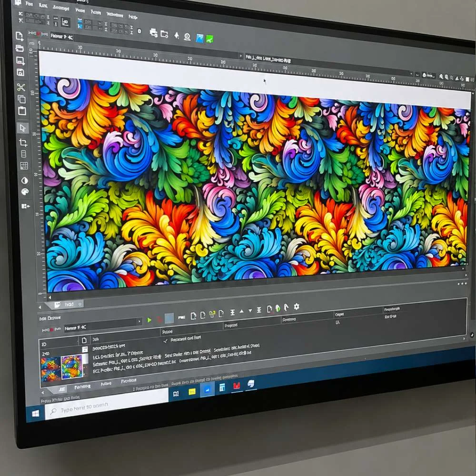The image size is (476, 476).
Task: Select the crop tool
Action: [23, 142]
